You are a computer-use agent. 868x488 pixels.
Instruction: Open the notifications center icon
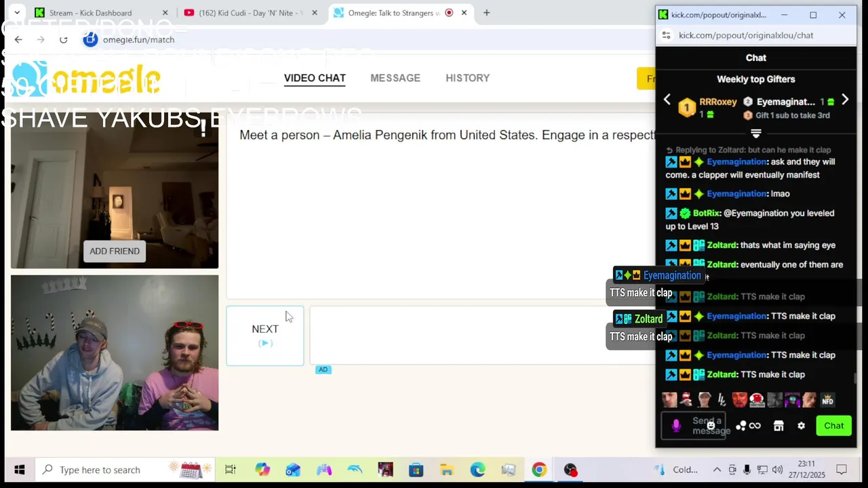[842, 470]
